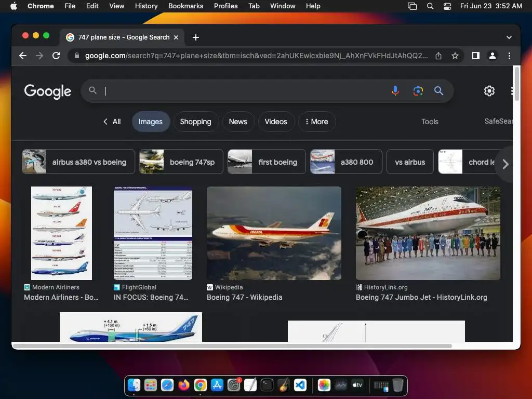Open the Apple menu
Viewport: 532px width, 399px height.
(x=14, y=6)
